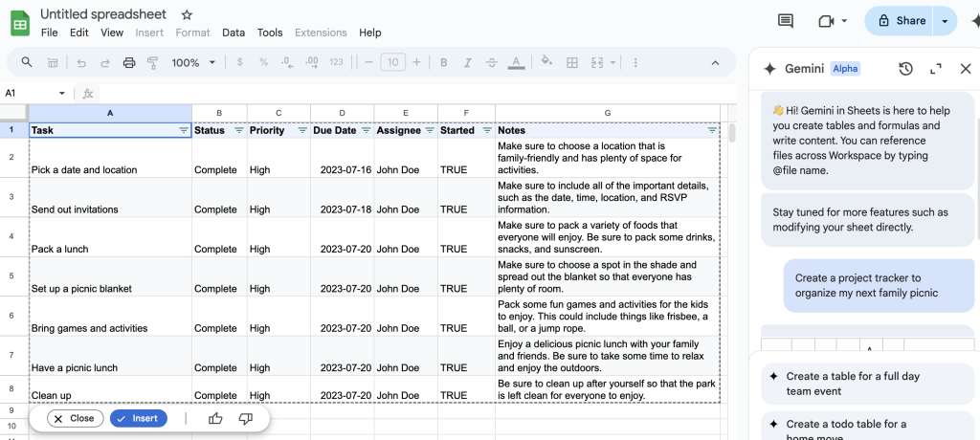Viewport: 980px width, 440px height.
Task: Open the Tools menu
Action: coord(270,33)
